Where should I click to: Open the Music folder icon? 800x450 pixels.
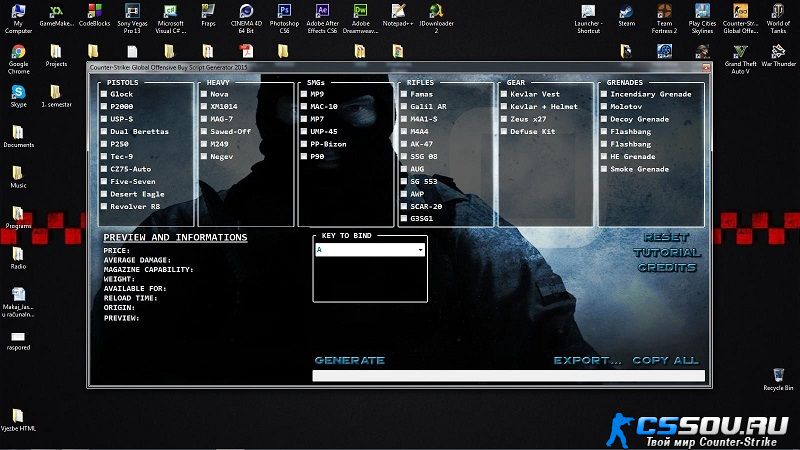pos(18,177)
